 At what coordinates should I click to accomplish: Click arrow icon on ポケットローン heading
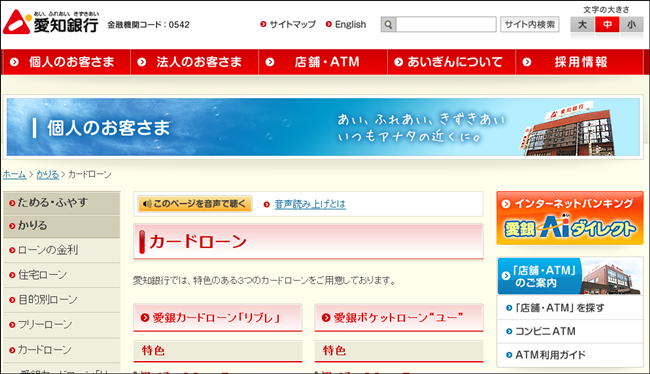click(326, 318)
